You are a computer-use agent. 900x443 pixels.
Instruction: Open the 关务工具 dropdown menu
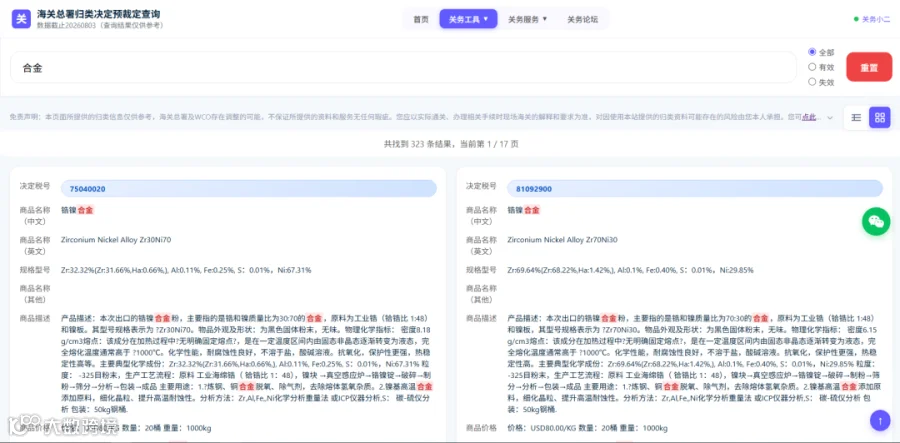[468, 19]
